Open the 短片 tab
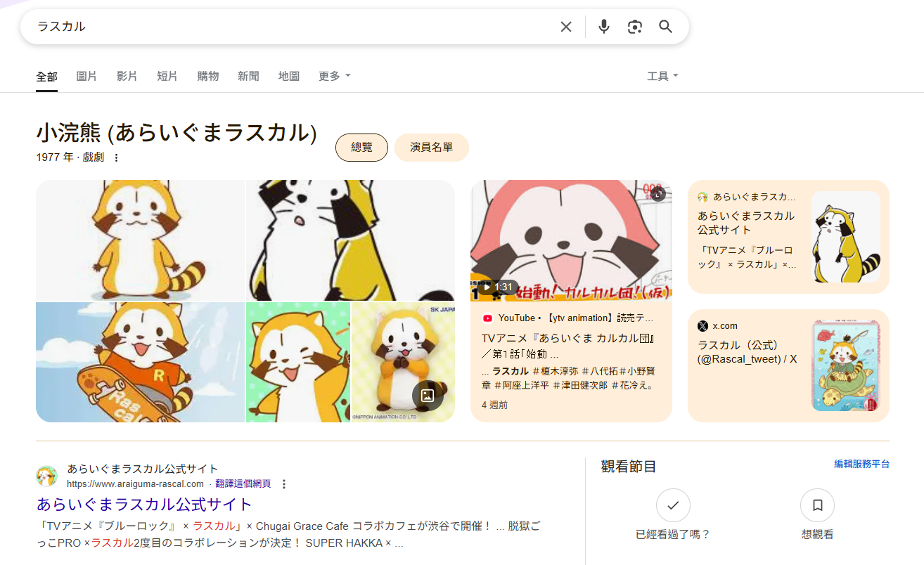 coord(167,76)
